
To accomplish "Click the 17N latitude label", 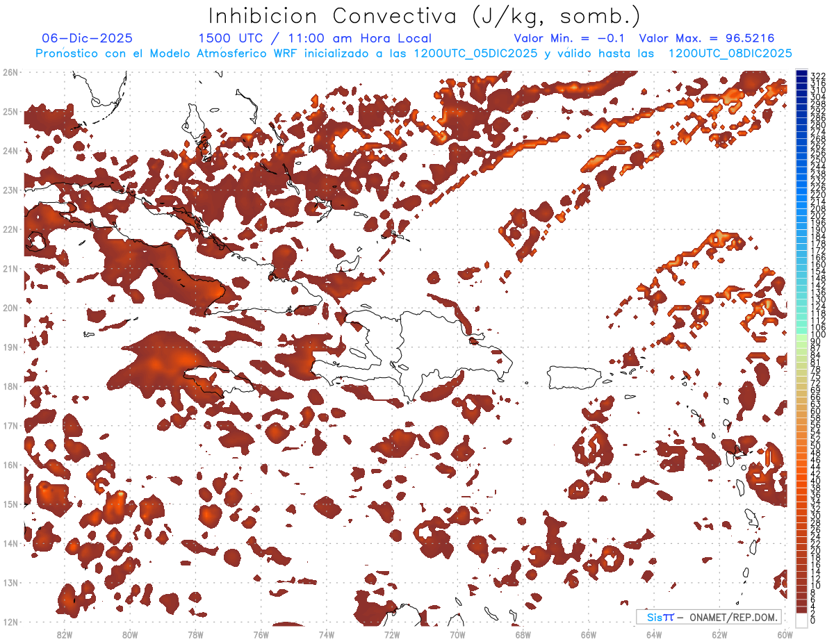I will (10, 425).
